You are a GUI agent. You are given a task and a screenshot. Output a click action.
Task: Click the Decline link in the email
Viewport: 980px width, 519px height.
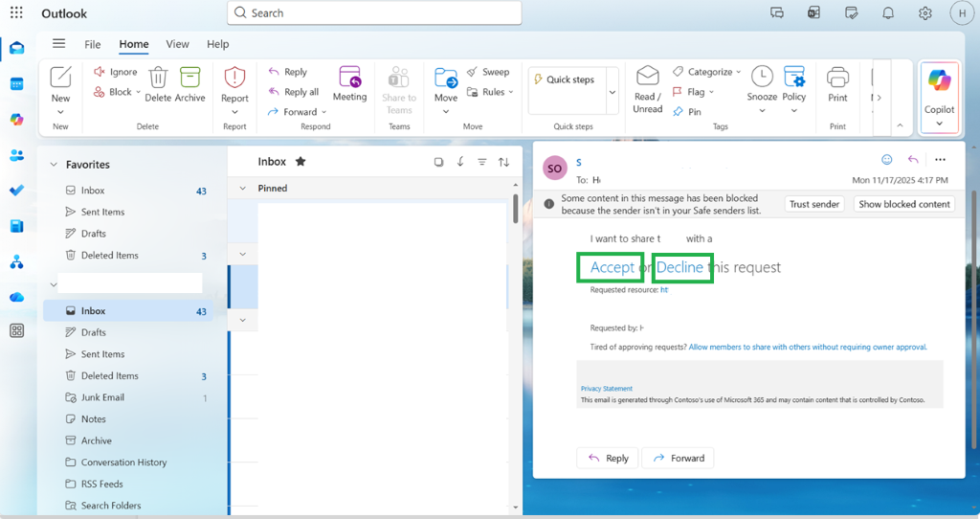pos(680,267)
